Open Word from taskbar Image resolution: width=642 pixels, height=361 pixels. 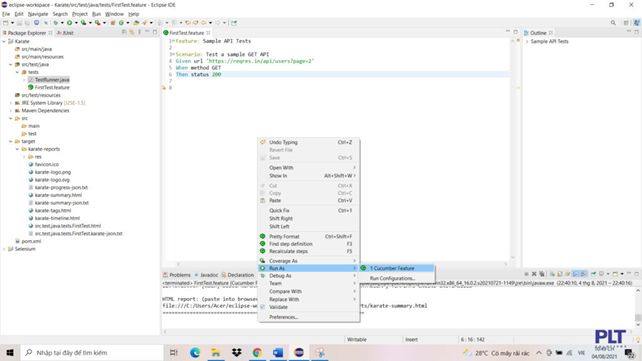[x=278, y=352]
